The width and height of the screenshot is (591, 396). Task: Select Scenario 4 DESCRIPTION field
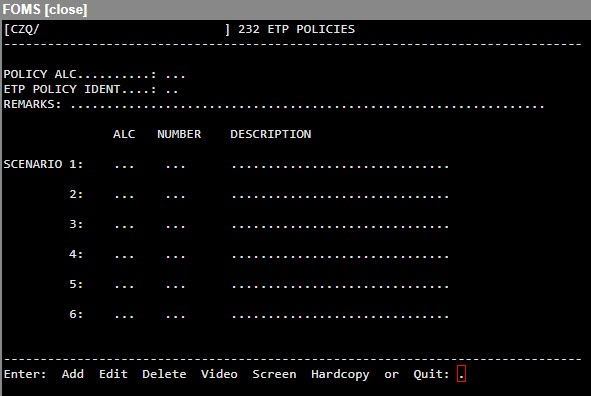[340, 255]
